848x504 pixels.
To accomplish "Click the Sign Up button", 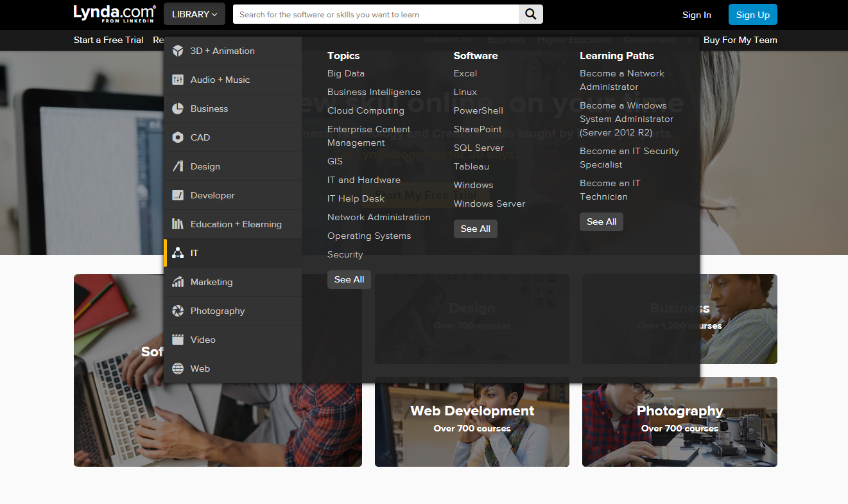I will [753, 15].
